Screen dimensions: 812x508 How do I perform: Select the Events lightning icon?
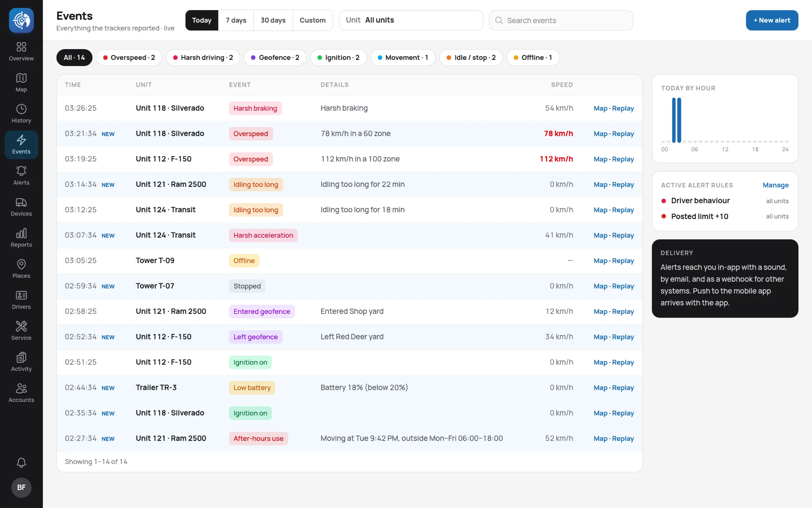21,140
